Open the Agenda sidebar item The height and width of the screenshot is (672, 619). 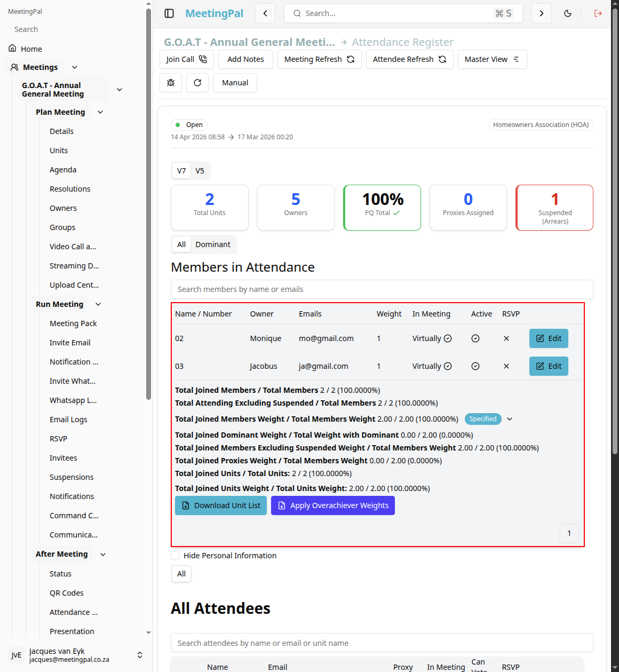pos(63,170)
